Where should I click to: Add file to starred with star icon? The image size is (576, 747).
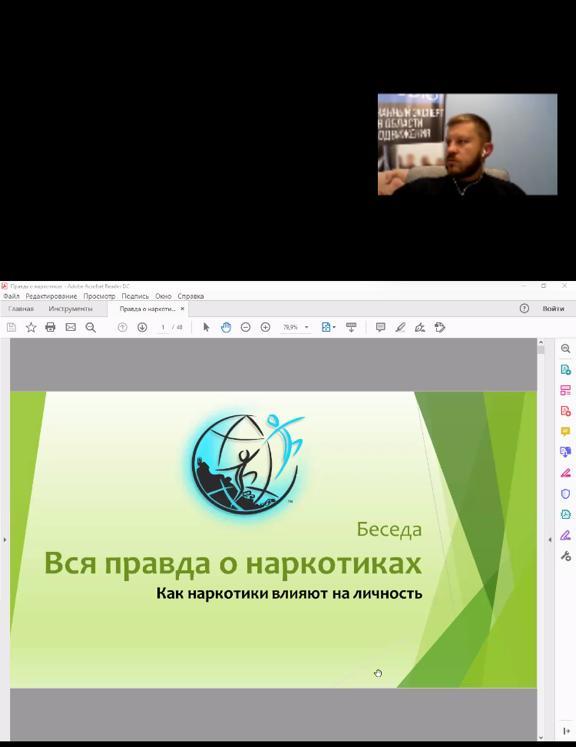pyautogui.click(x=31, y=327)
